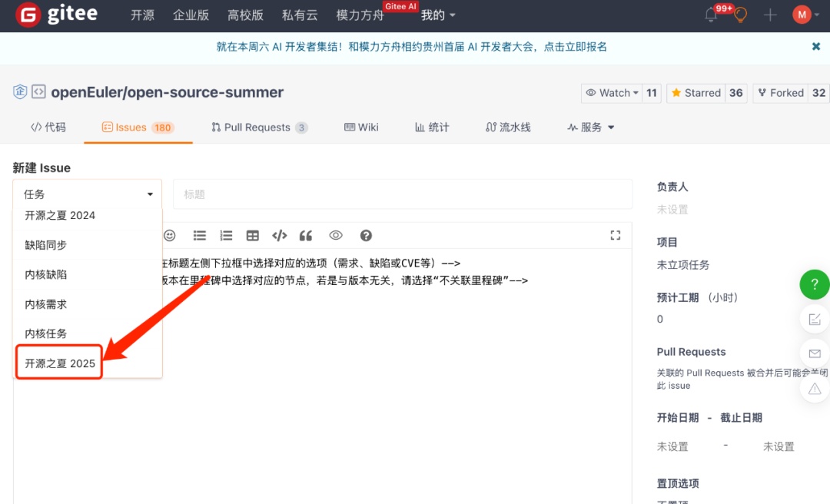Open the notifications bell
The height and width of the screenshot is (504, 830).
(x=711, y=15)
